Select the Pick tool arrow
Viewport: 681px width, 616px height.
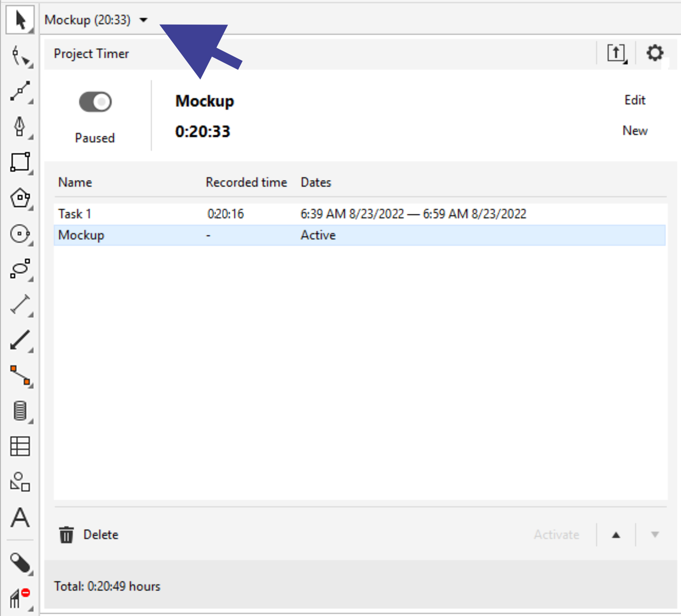pos(20,20)
